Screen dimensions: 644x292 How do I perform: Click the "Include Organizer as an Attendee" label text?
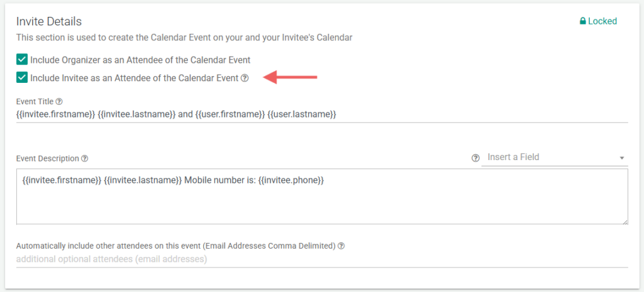point(140,60)
